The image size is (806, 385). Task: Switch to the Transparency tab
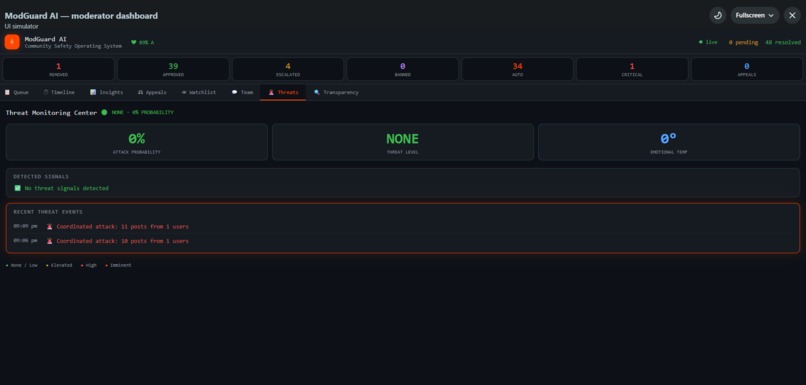point(336,93)
